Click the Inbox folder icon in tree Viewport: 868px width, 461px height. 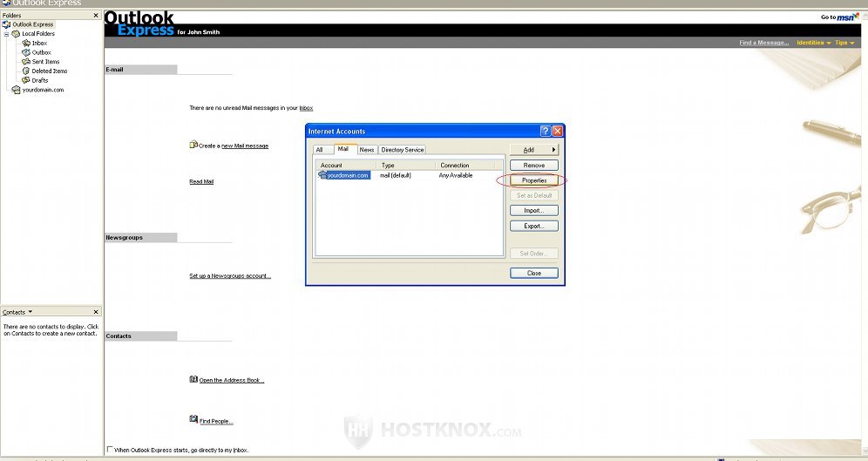pos(26,43)
